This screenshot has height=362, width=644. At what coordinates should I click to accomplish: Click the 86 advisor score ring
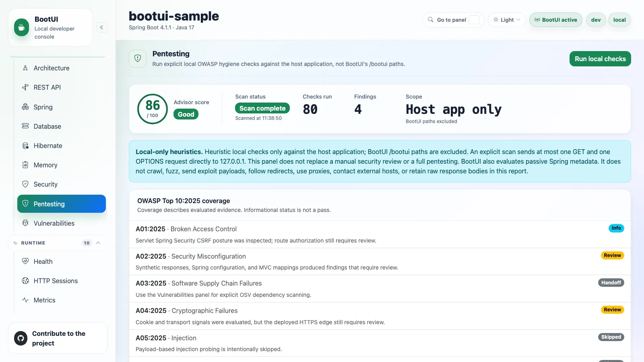click(x=153, y=109)
